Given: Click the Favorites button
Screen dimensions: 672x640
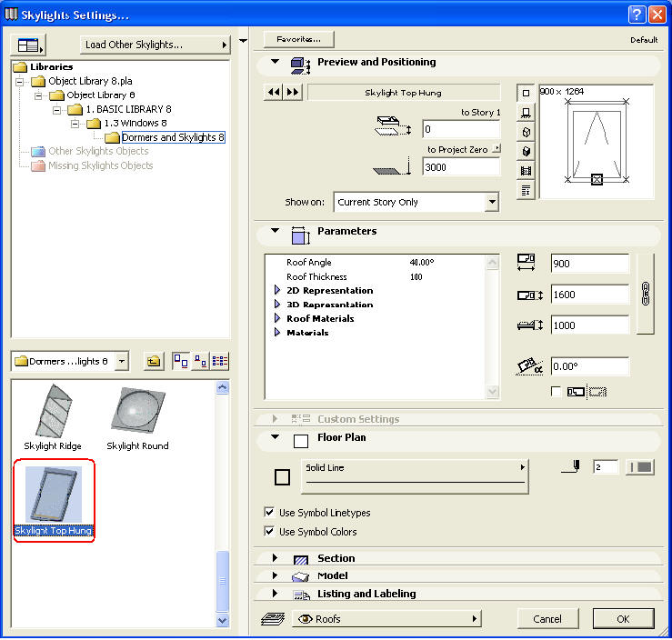Looking at the screenshot, I should coord(298,40).
